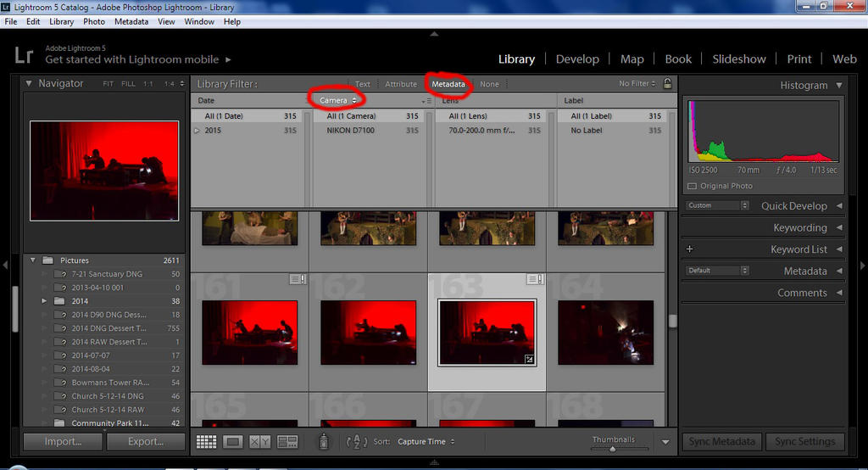
Task: Click the Export button
Action: (x=145, y=441)
